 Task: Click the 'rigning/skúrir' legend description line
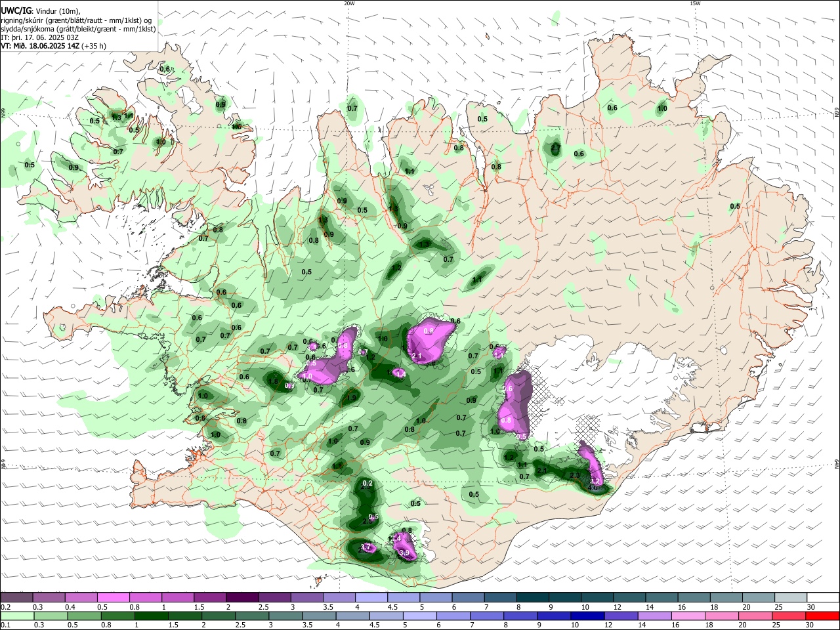pyautogui.click(x=75, y=20)
